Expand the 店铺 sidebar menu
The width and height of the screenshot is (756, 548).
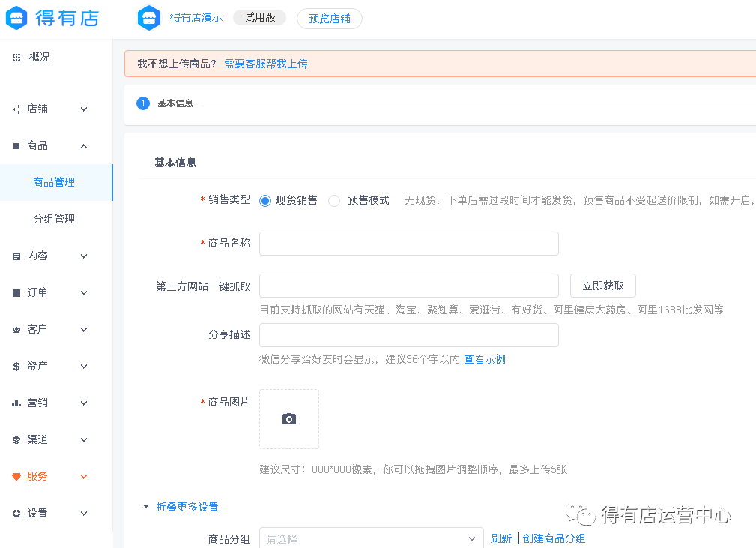[x=50, y=109]
